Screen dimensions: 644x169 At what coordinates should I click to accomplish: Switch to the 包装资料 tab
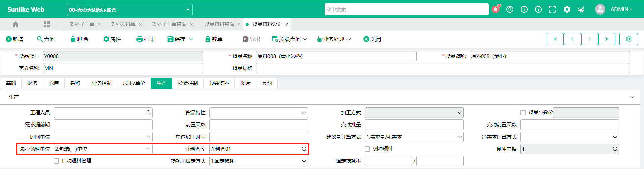(x=219, y=83)
